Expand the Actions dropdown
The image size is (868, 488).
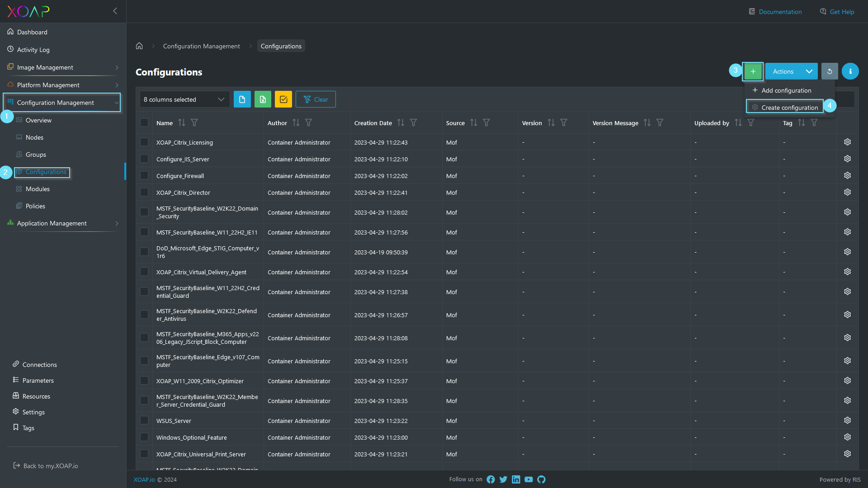coord(791,71)
